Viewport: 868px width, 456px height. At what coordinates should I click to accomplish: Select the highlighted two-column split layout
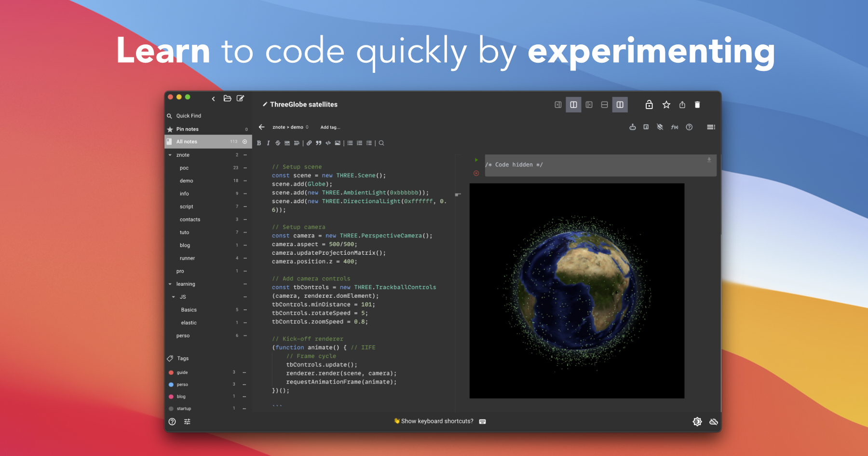573,105
